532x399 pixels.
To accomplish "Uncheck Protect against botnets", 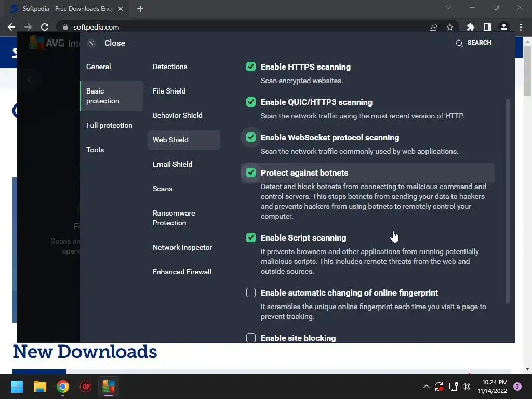I will [x=251, y=172].
